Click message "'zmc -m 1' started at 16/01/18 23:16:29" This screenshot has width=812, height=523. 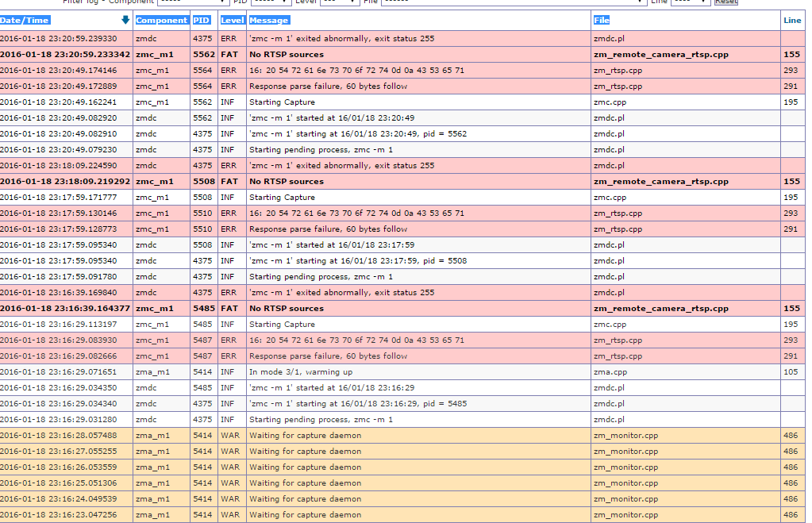click(332, 388)
